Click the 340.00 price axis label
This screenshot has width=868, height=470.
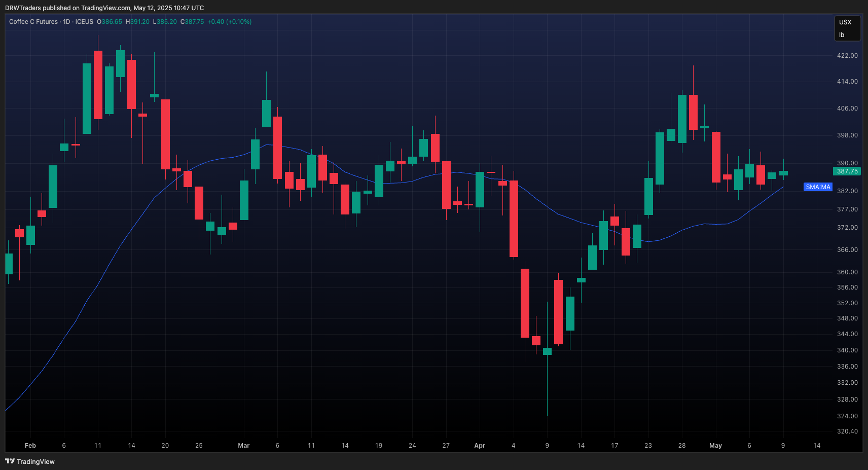coord(847,350)
